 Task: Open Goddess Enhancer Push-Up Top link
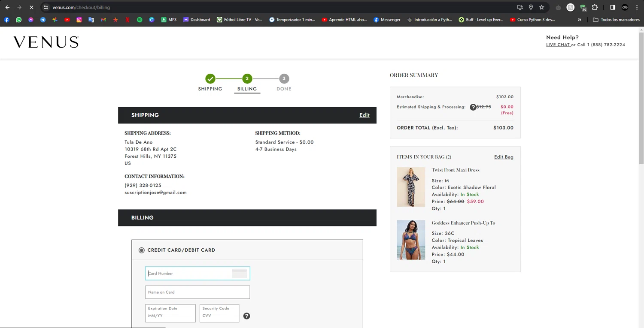(463, 223)
